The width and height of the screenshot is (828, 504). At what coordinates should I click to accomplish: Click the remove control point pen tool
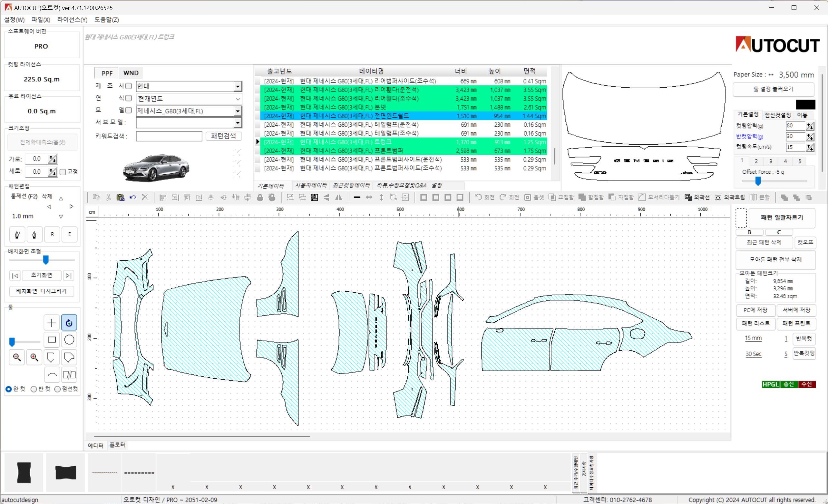pyautogui.click(x=34, y=234)
